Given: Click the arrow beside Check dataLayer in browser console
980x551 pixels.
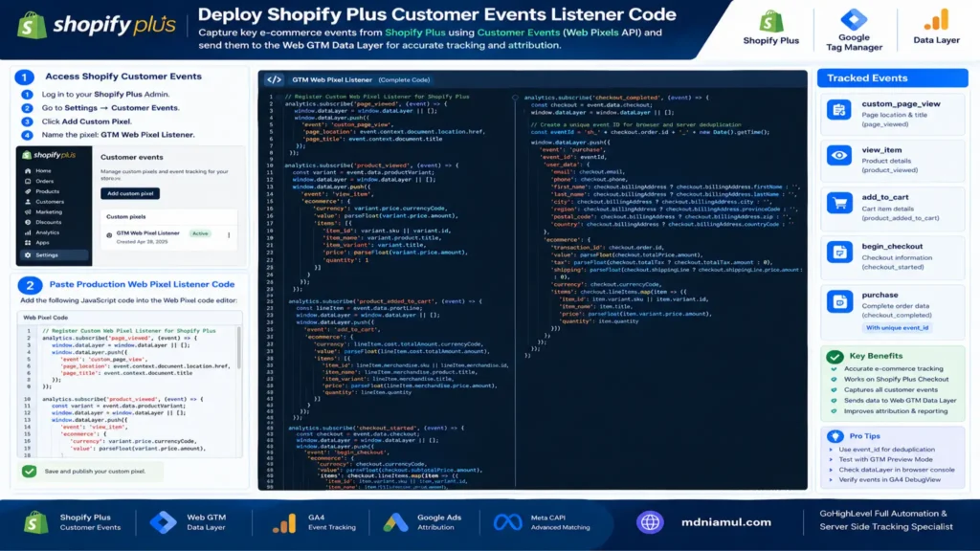Looking at the screenshot, I should pos(832,470).
